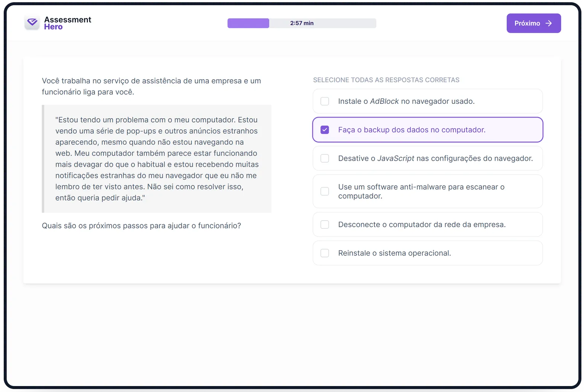Image resolution: width=584 pixels, height=392 pixels.
Task: Click the 'Desconecte o computador da rede da empresa' text
Action: [x=422, y=225]
